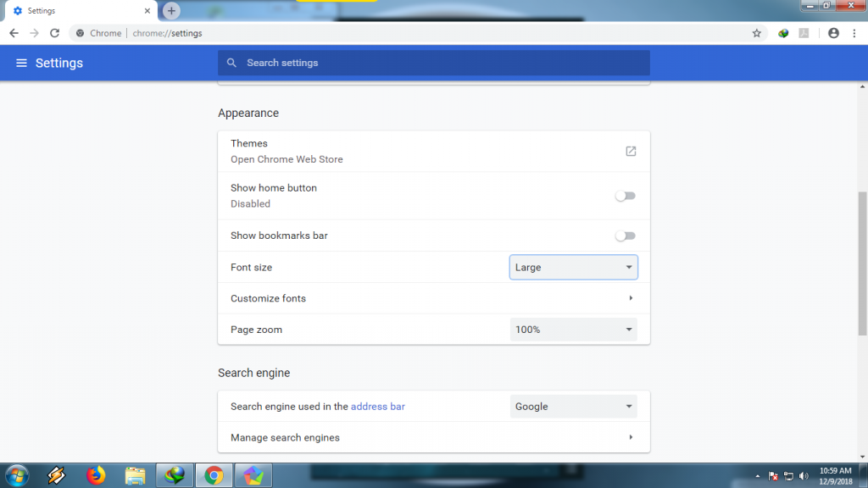Click the Show desktop strip on taskbar
Viewport: 868px width, 488px height.
862,476
